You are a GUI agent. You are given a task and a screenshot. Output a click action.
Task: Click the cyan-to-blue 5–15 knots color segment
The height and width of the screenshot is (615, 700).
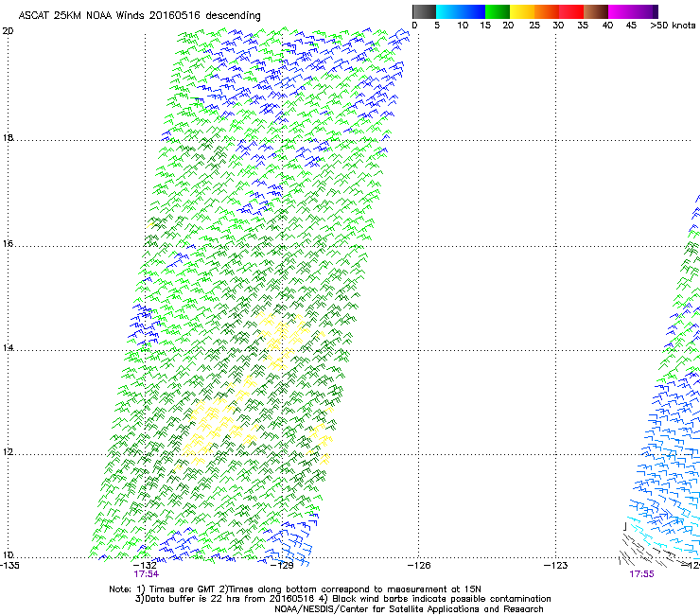tap(461, 11)
